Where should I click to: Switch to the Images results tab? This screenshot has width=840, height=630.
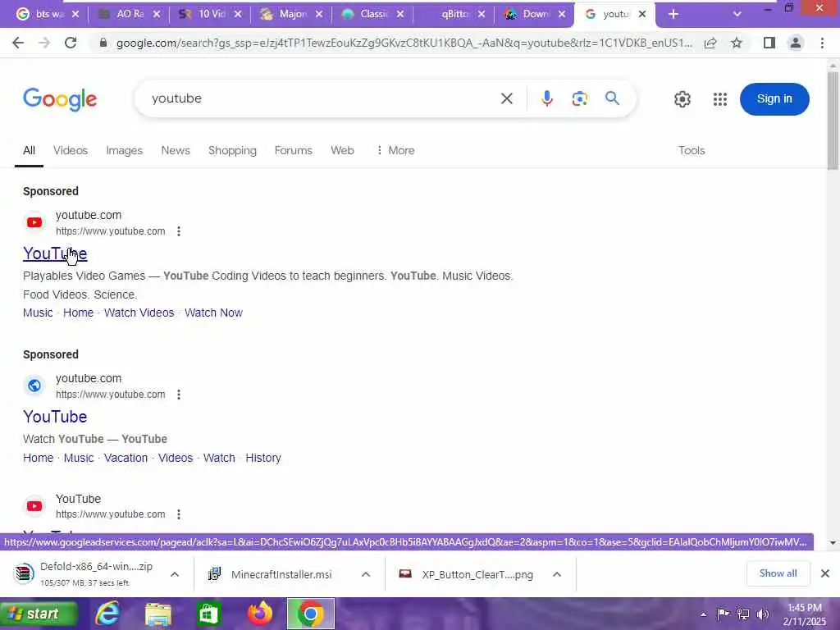click(125, 151)
